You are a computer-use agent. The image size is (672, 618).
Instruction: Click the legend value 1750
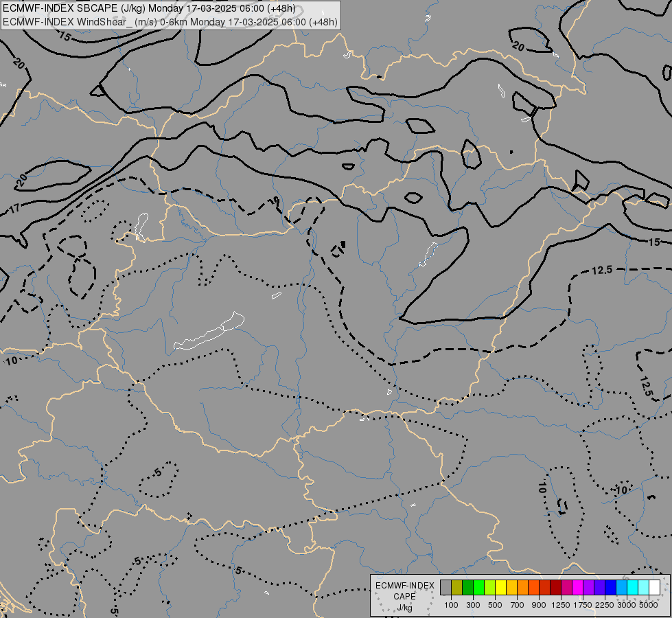click(583, 605)
